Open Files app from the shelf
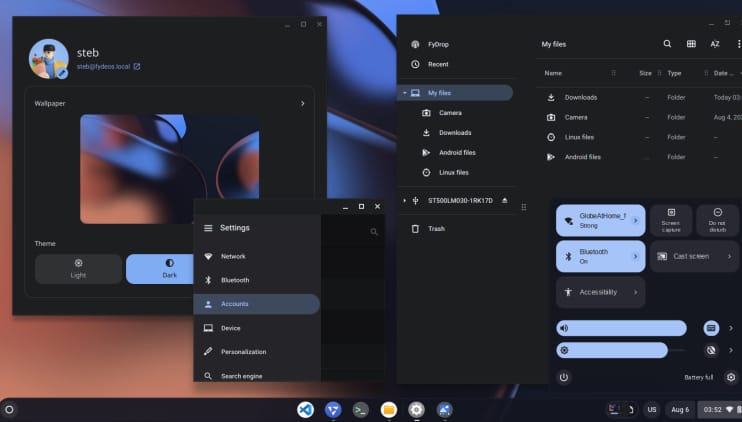The height and width of the screenshot is (422, 742). point(389,410)
